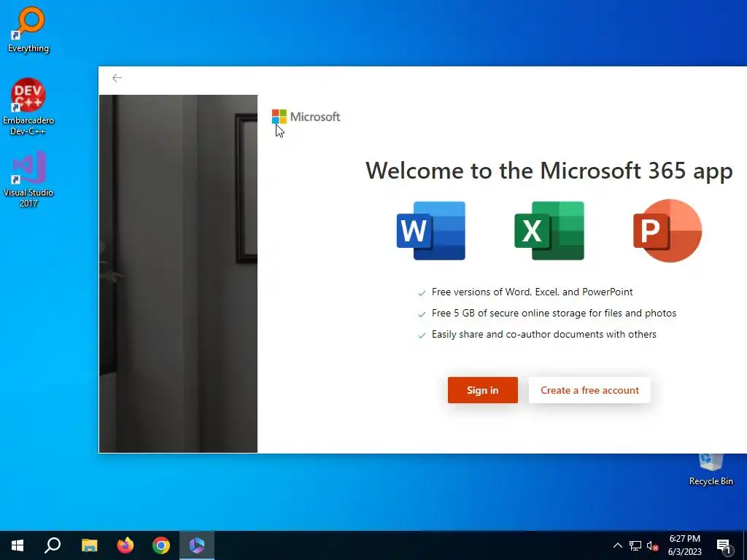Viewport: 747px width, 560px height.
Task: Open File Explorer from taskbar
Action: click(89, 545)
